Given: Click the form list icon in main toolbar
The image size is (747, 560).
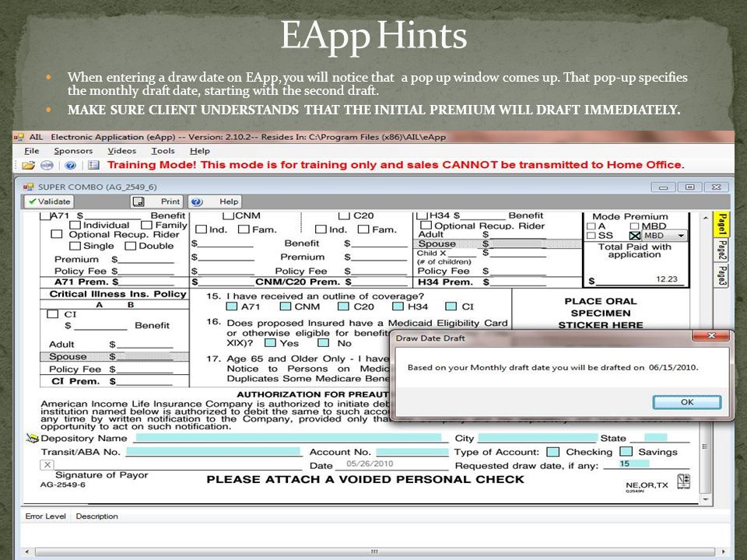Looking at the screenshot, I should [93, 165].
